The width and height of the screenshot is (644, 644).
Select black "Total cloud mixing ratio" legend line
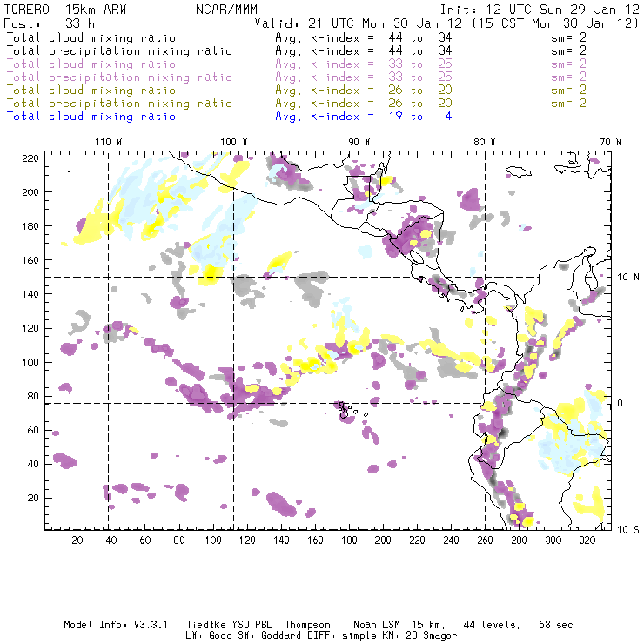91,37
